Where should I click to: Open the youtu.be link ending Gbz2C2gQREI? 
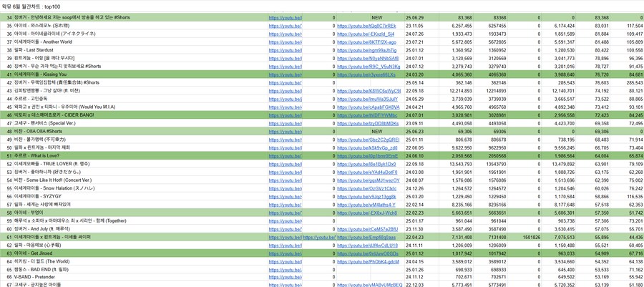click(368, 140)
